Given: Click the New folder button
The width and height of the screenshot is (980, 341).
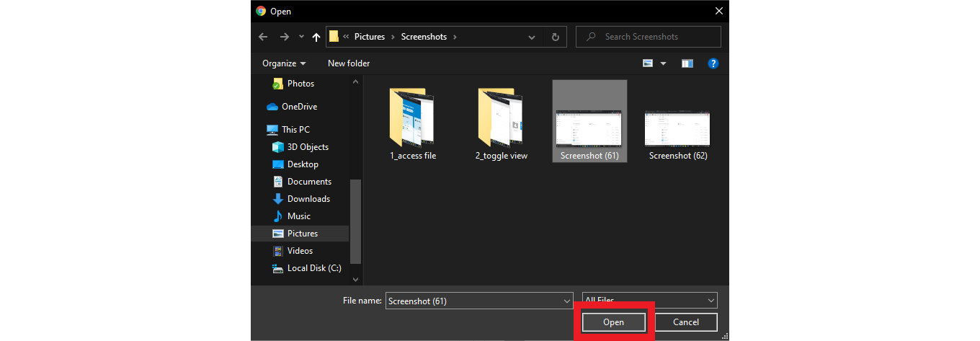Looking at the screenshot, I should coord(349,63).
